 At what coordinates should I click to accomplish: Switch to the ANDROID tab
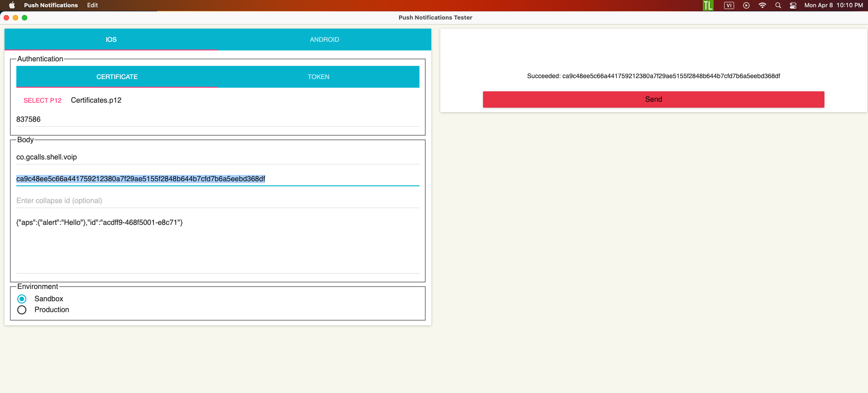324,40
